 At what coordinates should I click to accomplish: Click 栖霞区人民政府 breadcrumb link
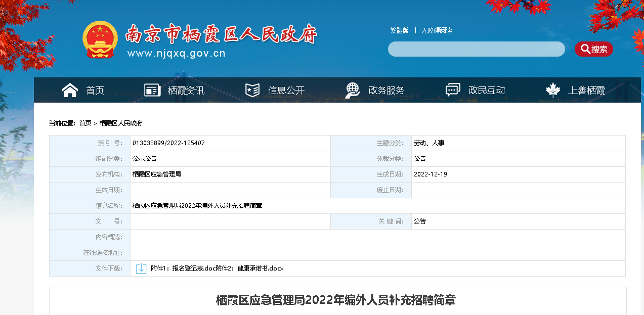[x=121, y=123]
